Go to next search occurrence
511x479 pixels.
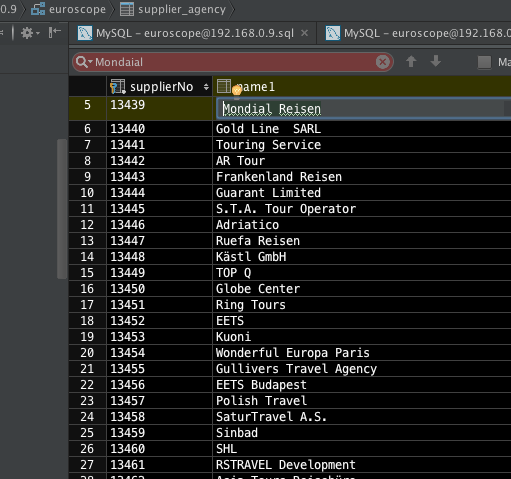click(x=436, y=62)
